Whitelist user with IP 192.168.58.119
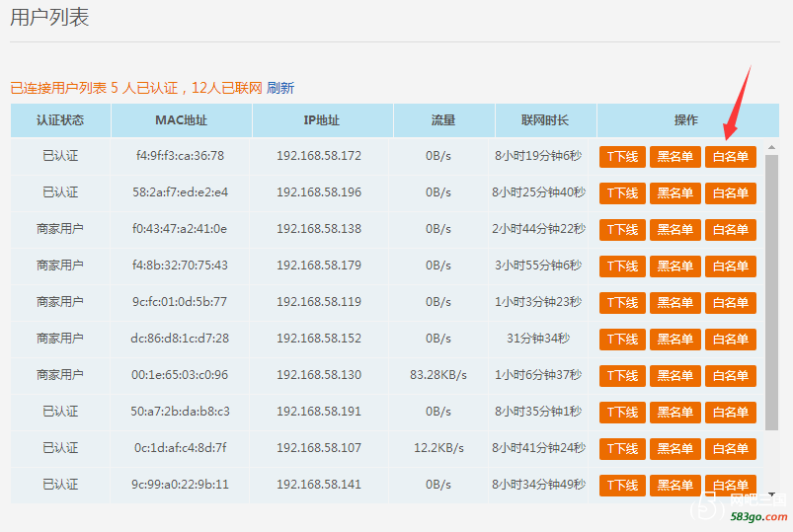 click(731, 302)
